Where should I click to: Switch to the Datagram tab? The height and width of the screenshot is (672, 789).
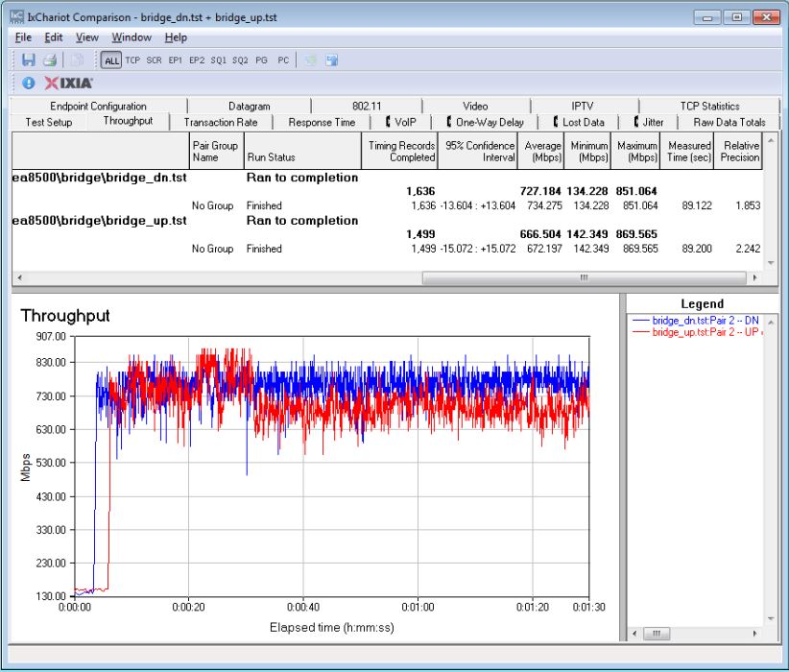pos(249,107)
